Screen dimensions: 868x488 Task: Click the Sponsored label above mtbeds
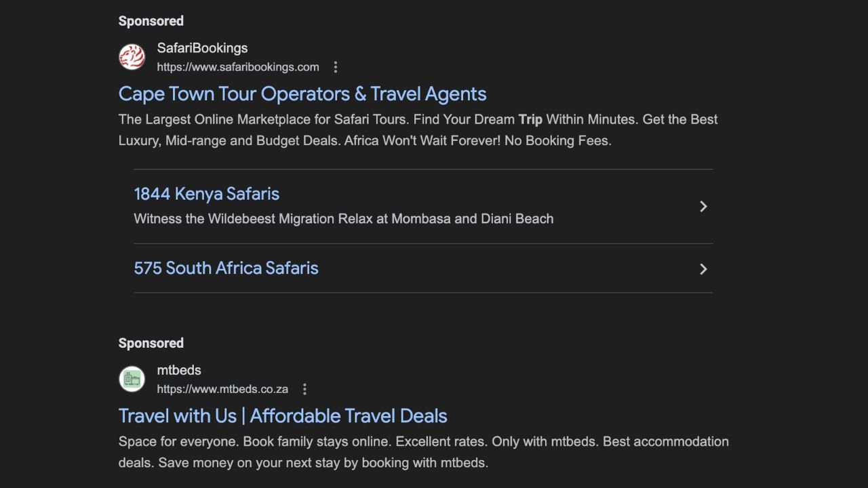151,343
